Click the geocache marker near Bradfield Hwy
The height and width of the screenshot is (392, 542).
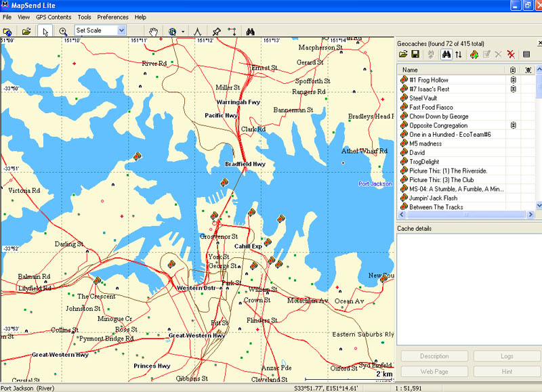tap(224, 181)
